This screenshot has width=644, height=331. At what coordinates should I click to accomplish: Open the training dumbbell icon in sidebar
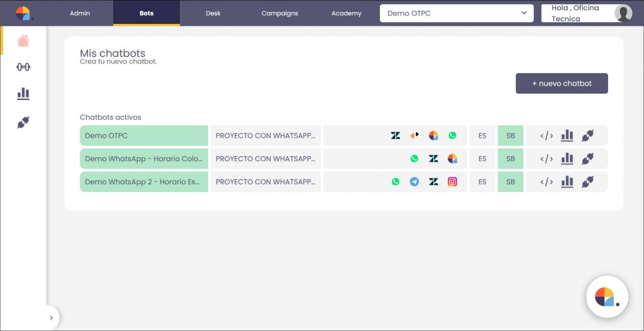(23, 67)
